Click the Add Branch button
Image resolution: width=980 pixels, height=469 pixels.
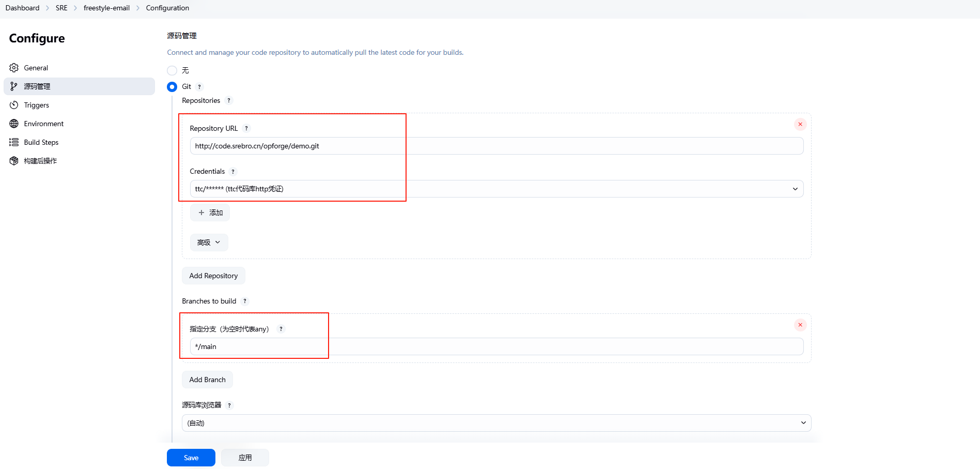(207, 380)
